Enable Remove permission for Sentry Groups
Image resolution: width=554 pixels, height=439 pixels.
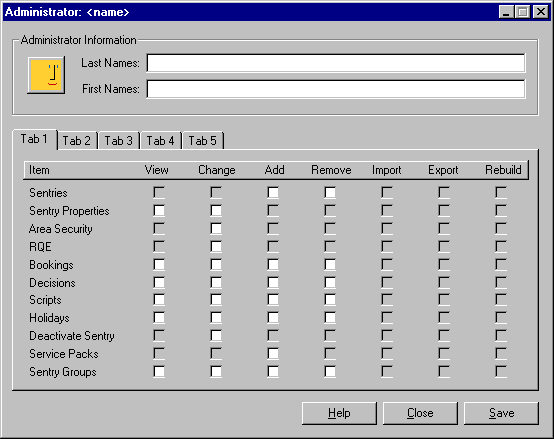[x=330, y=372]
